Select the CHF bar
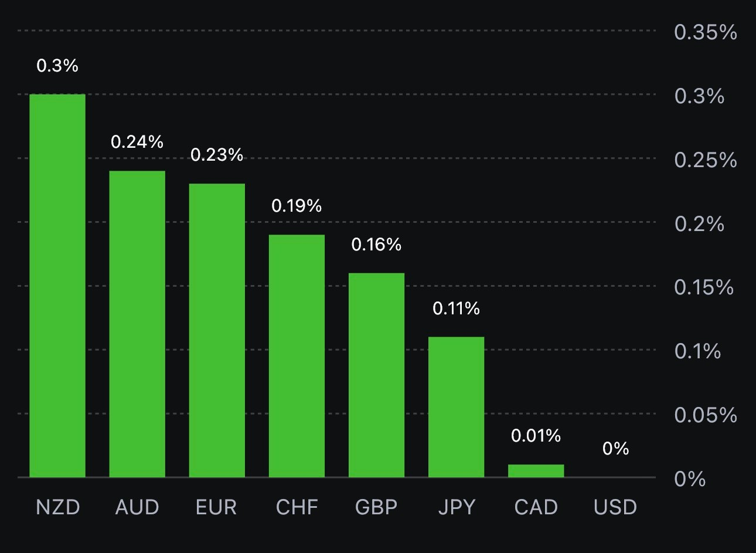This screenshot has height=553, width=756. [x=297, y=356]
